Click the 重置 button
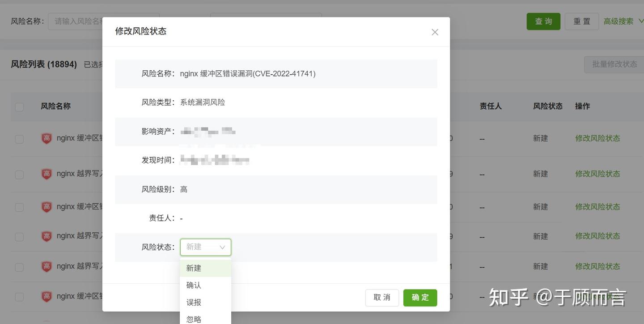This screenshot has height=324, width=644. (582, 21)
